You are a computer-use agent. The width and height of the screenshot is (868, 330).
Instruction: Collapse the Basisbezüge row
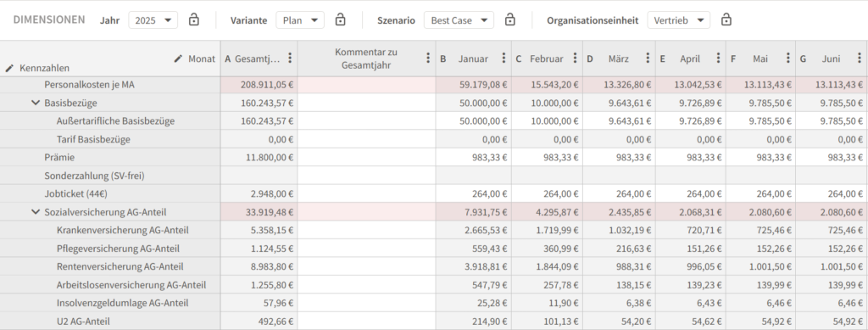36,103
